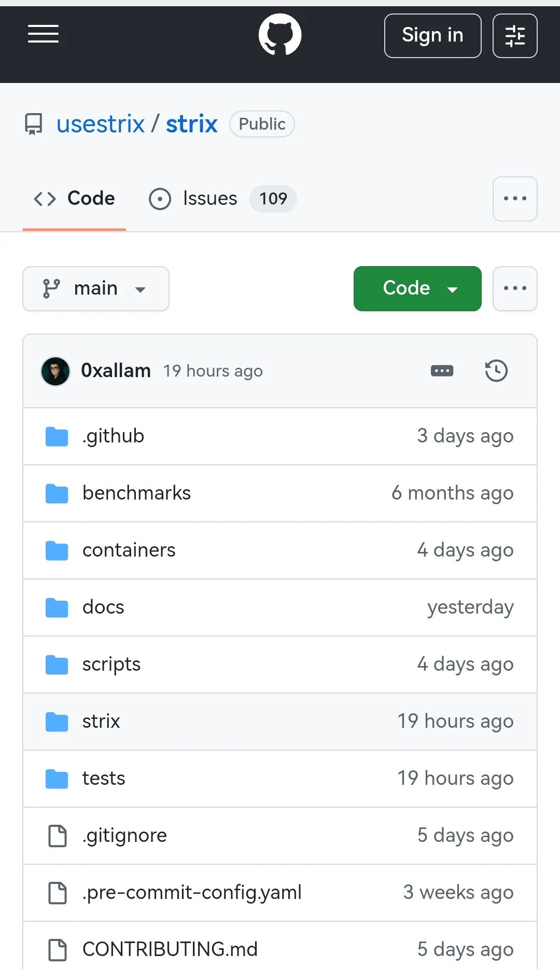560x969 pixels.
Task: Open the strix source folder
Action: 101,722
